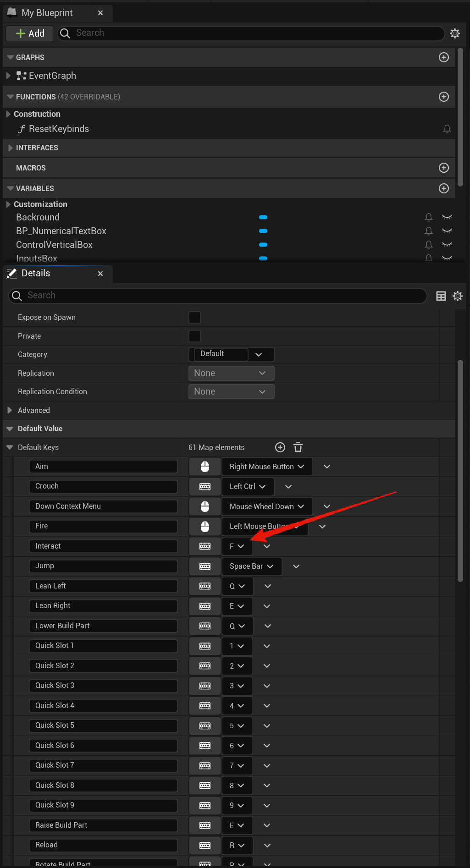This screenshot has height=868, width=470.
Task: Check the Private checkbox
Action: pos(194,336)
